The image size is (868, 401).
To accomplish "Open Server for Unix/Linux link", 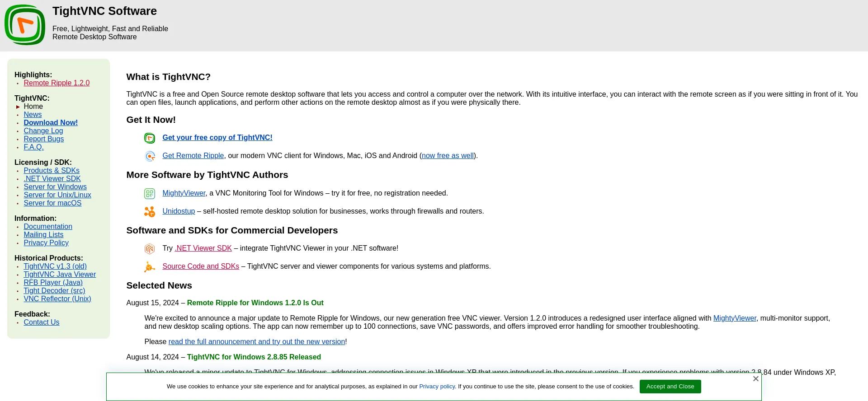I will [57, 195].
